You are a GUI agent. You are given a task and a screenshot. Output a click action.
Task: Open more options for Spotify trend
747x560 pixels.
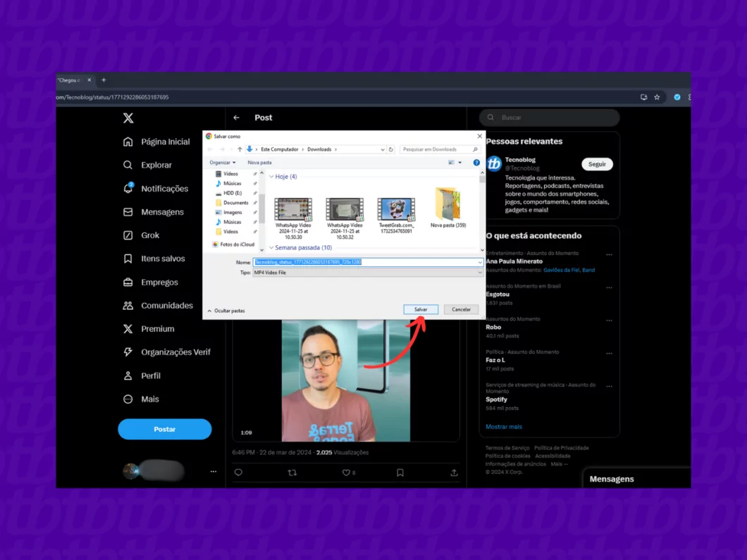tap(610, 386)
